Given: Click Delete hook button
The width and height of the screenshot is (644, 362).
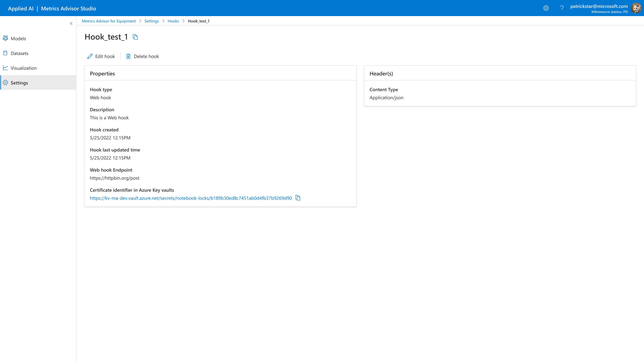Looking at the screenshot, I should tap(142, 56).
